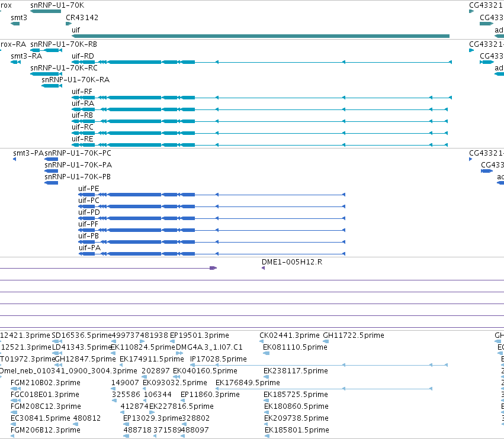Select EST EK238117.5prime

(x=266, y=377)
